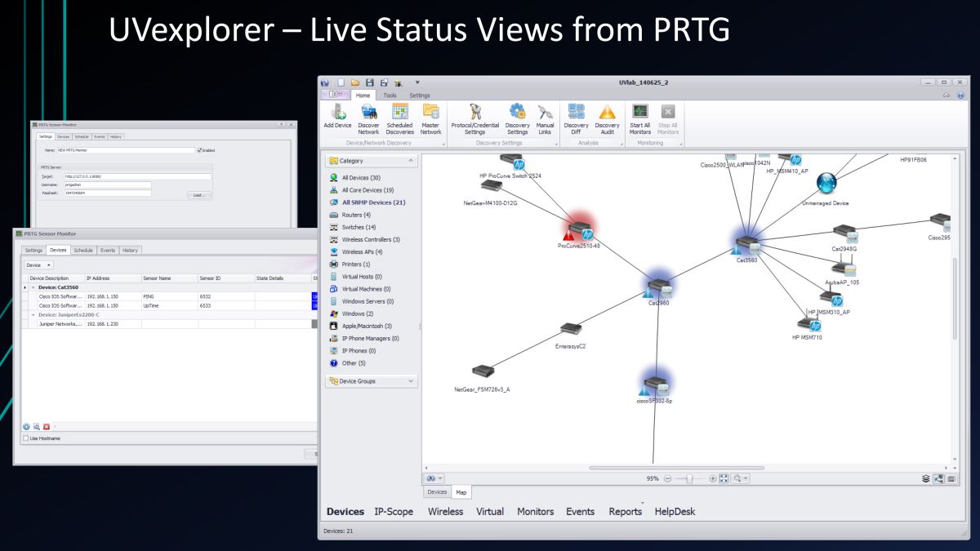This screenshot has height=551, width=980.
Task: Open the HelpDesk section
Action: (x=675, y=512)
